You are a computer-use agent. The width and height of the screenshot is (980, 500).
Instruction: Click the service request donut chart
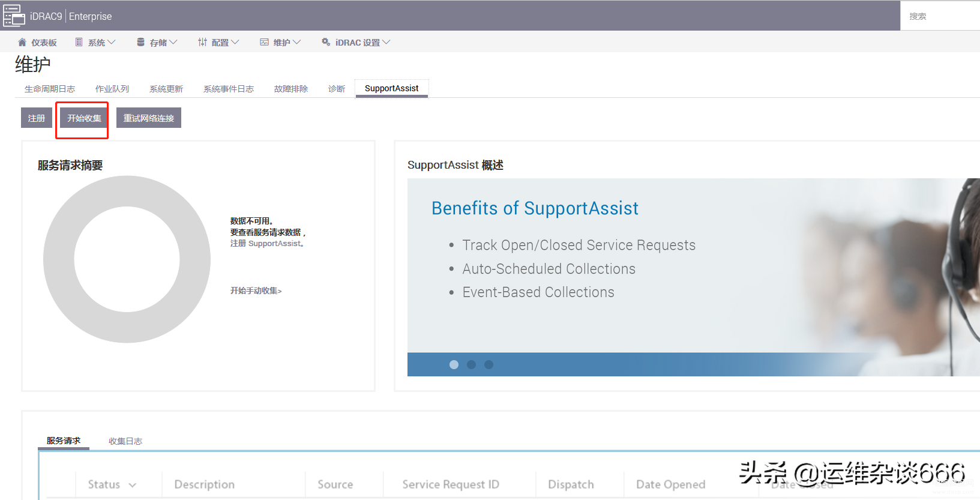tap(127, 259)
